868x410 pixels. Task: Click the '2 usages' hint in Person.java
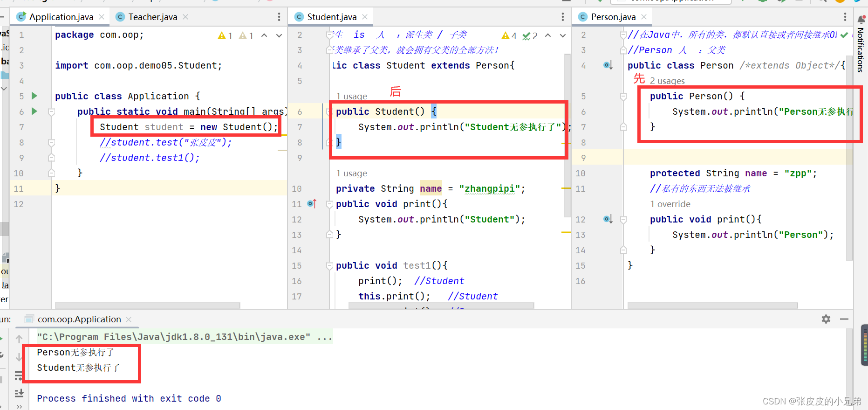coord(667,81)
